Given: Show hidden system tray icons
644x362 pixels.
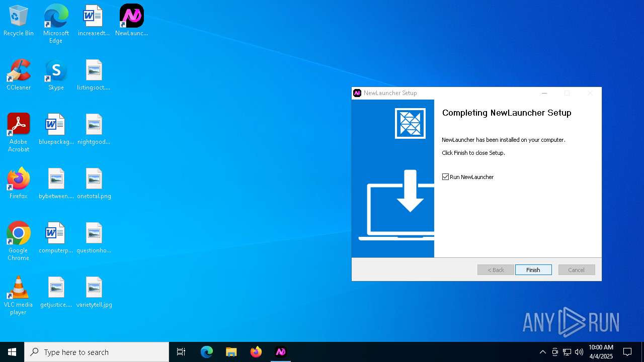Looking at the screenshot, I should click(542, 352).
